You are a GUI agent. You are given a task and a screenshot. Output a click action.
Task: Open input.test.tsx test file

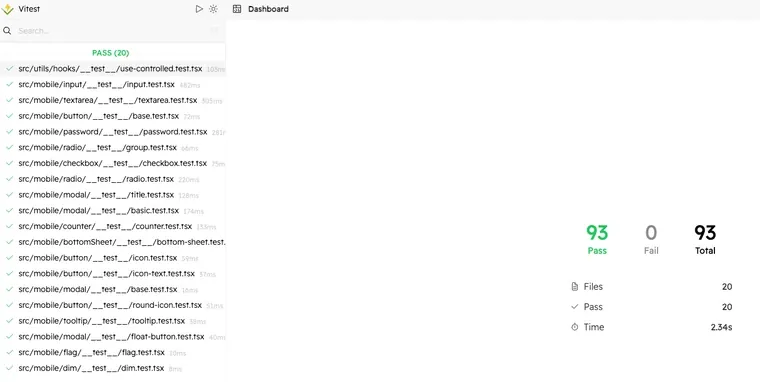(112, 84)
